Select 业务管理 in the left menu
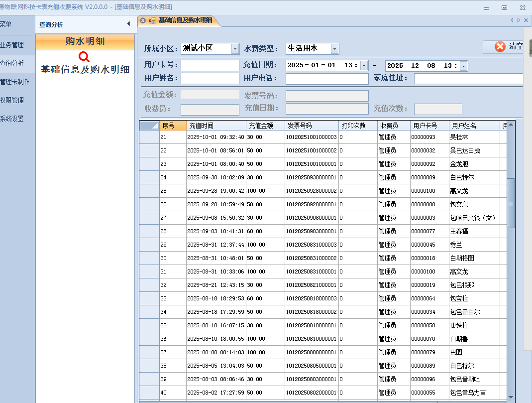Viewport: 532px width, 403px height. tap(12, 45)
